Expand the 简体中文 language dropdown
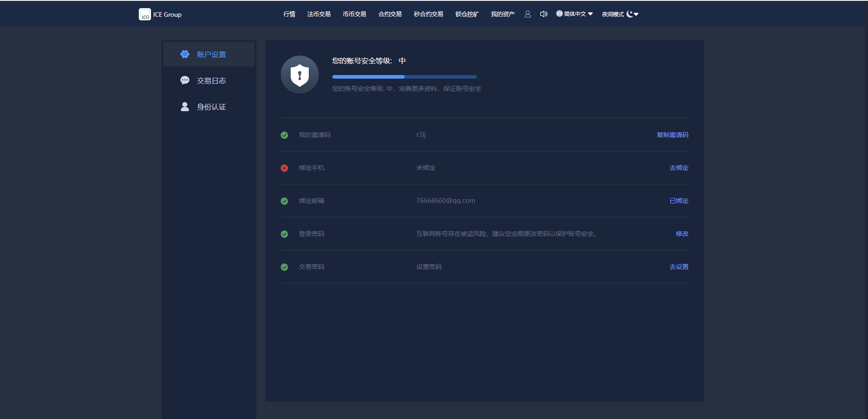The width and height of the screenshot is (868, 419). click(575, 14)
